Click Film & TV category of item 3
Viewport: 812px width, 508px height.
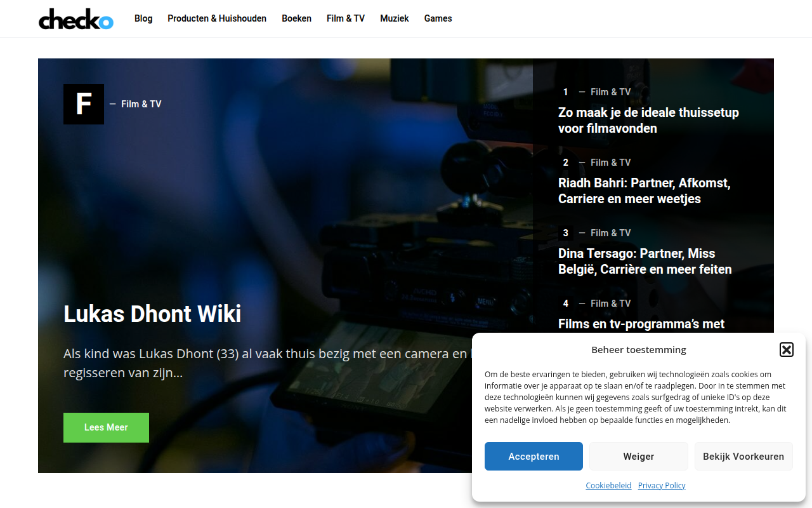tap(611, 233)
